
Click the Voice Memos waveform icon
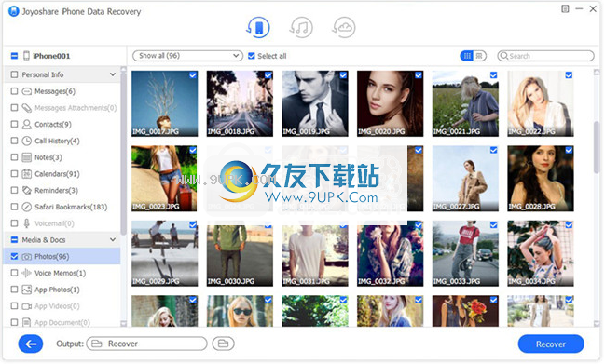[x=27, y=273]
